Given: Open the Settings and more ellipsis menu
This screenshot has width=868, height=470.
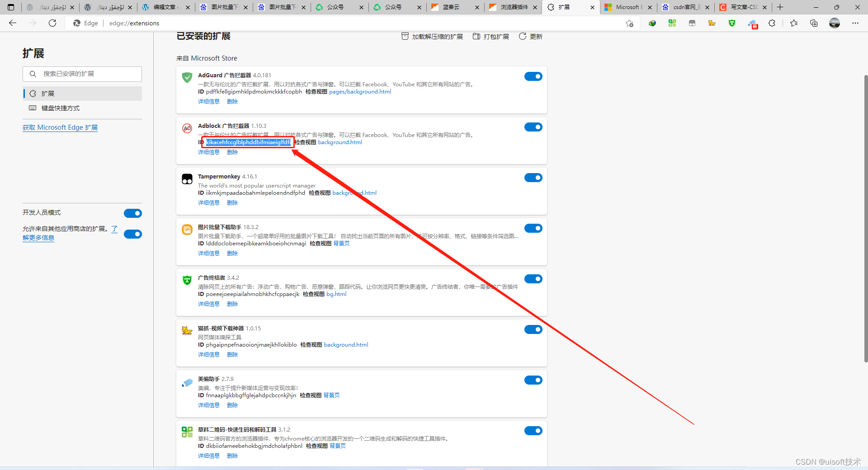Looking at the screenshot, I should (x=855, y=23).
